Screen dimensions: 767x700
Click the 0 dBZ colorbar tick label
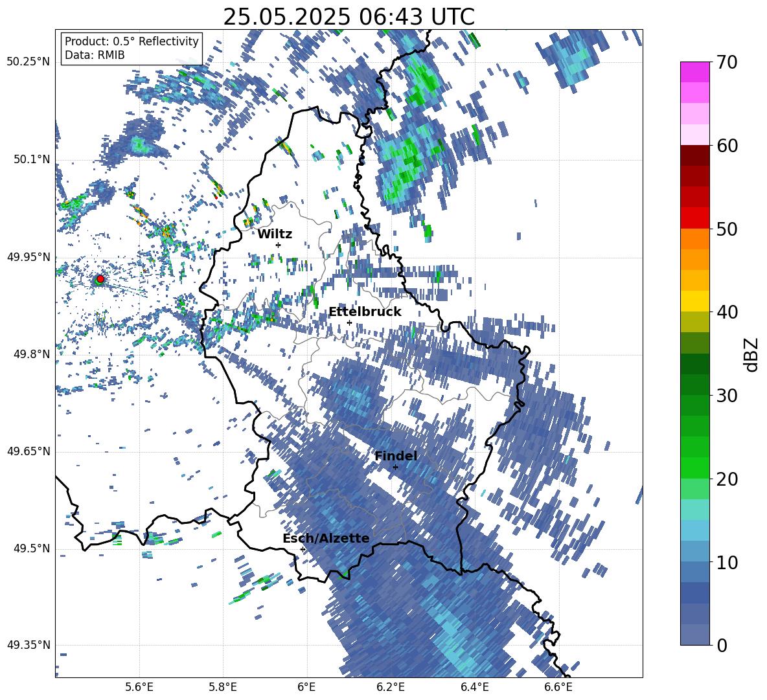click(x=721, y=646)
